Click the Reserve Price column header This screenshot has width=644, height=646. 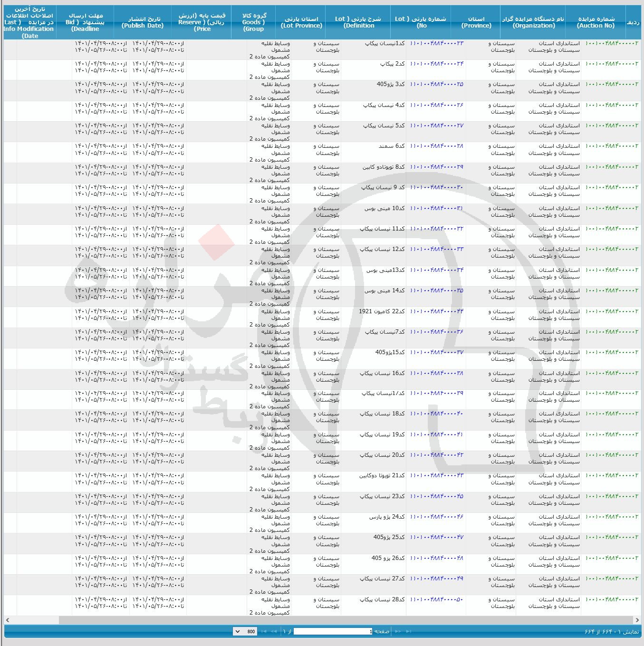[x=202, y=22]
